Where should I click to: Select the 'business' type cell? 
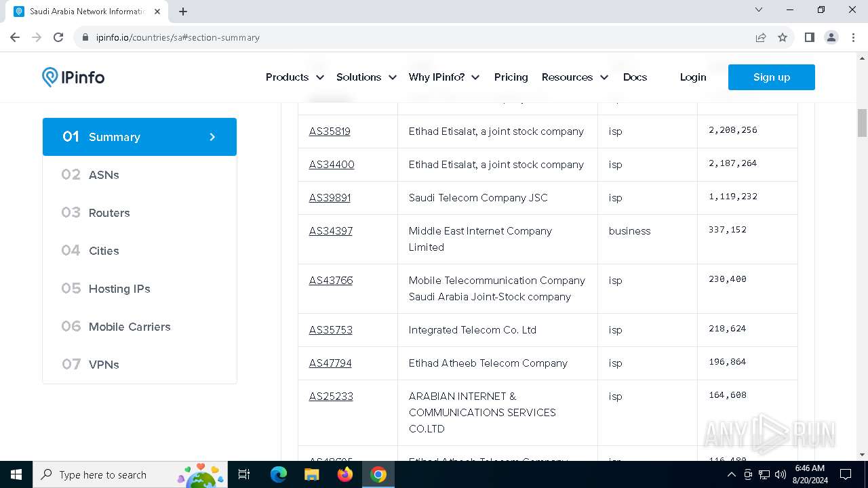648,239
